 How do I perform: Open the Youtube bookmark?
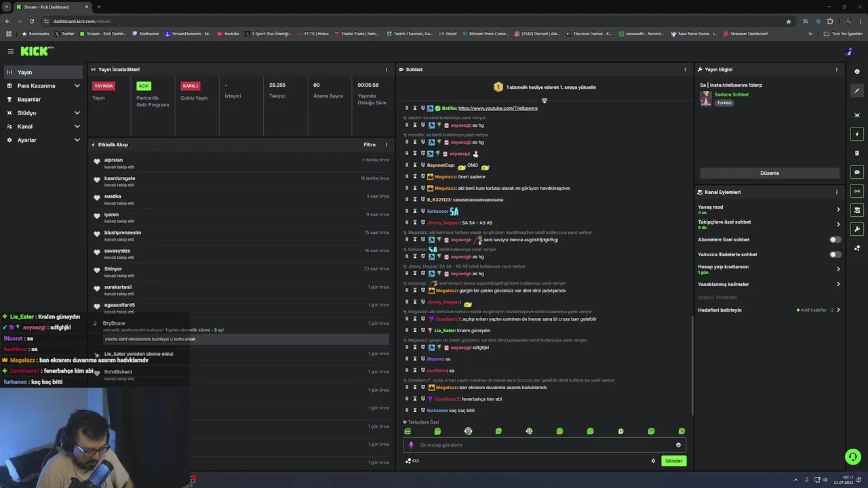229,33
